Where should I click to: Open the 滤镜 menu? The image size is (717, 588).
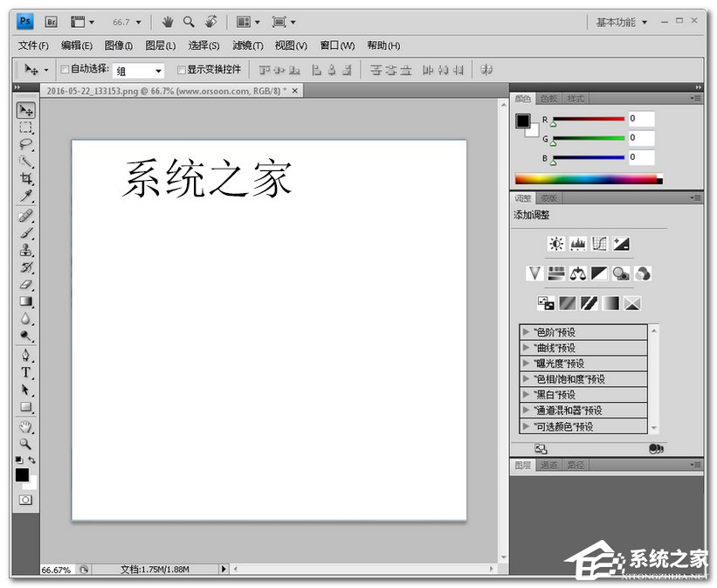[247, 45]
